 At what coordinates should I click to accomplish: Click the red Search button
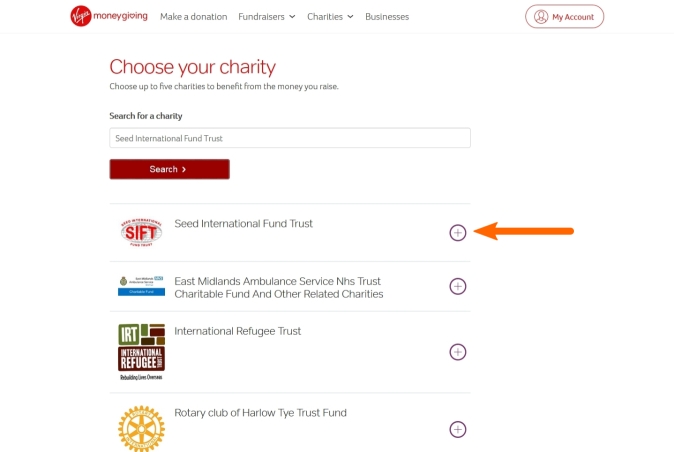pyautogui.click(x=169, y=169)
